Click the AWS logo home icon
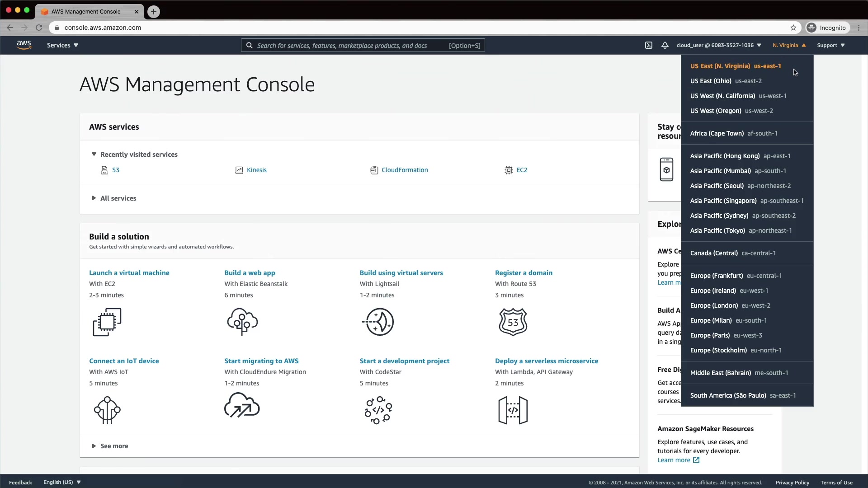Viewport: 868px width, 488px height. (24, 45)
